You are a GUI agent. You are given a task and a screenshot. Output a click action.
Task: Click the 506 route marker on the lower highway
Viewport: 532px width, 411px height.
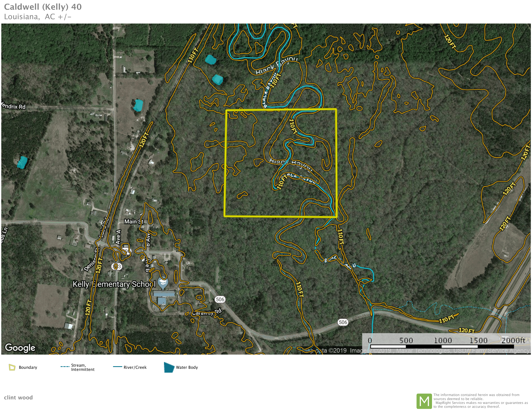point(343,322)
